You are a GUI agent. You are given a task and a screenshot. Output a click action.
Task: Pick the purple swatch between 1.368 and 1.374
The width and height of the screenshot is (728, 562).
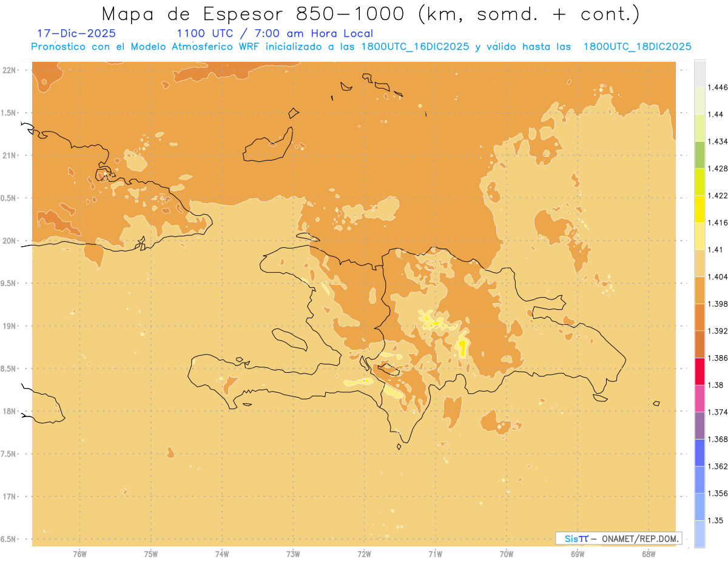tap(699, 426)
